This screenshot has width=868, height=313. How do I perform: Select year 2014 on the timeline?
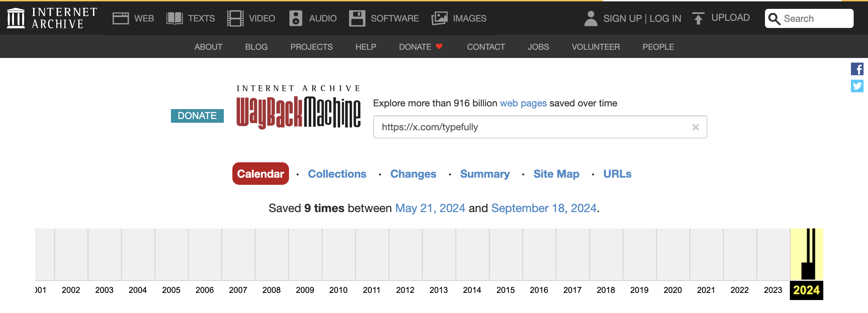click(x=472, y=290)
